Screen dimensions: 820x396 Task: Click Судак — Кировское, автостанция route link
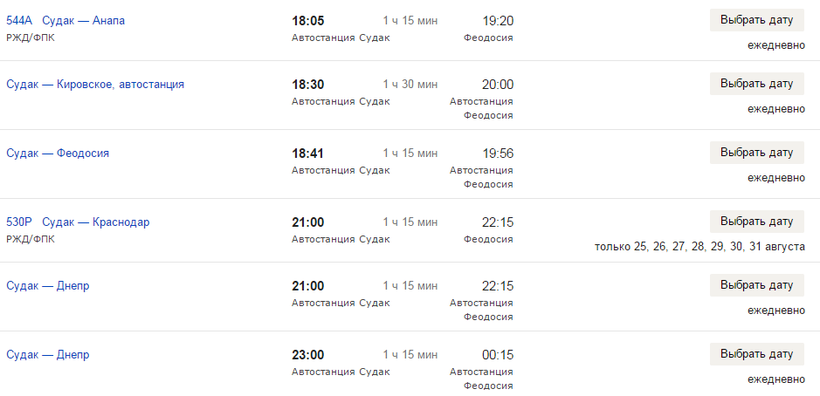[x=95, y=84]
